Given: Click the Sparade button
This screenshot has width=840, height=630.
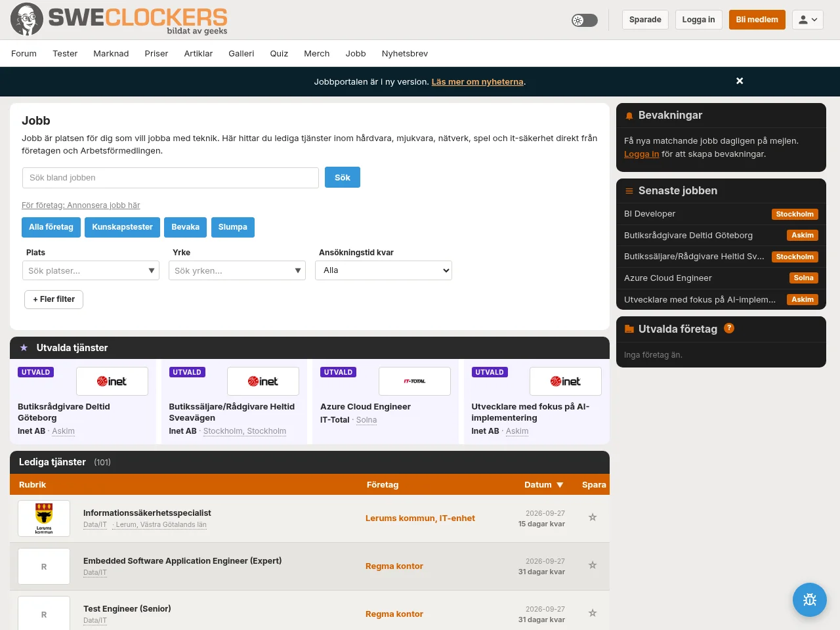Looking at the screenshot, I should 645,20.
